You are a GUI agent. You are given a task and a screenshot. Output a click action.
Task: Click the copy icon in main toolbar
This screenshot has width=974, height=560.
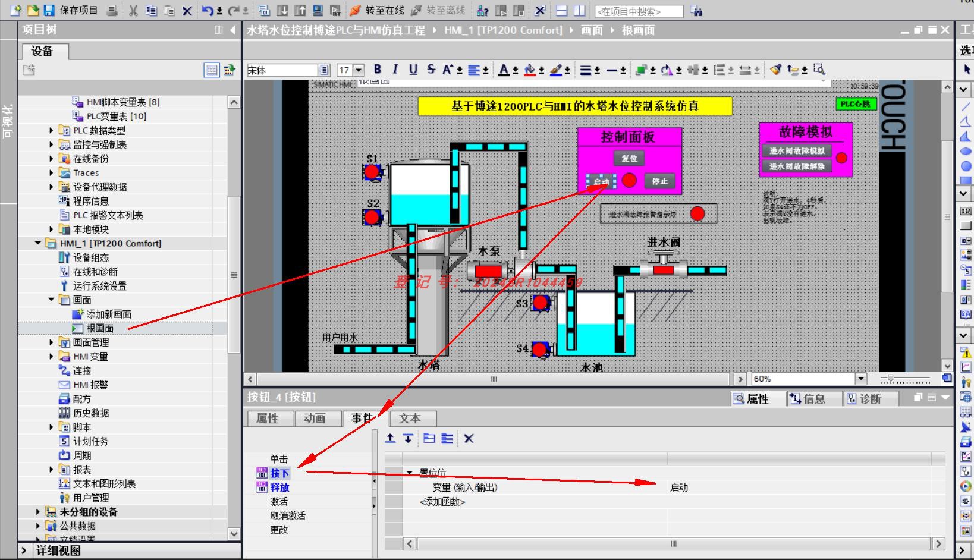151,10
